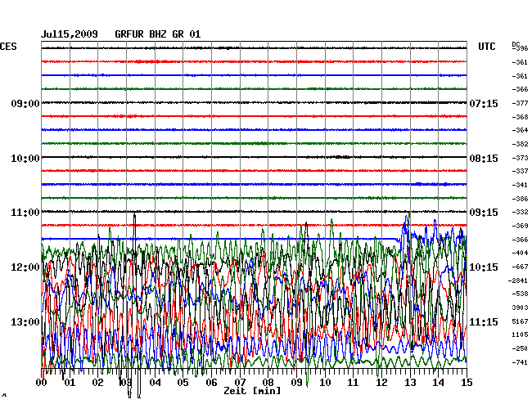Click the 08:15 UTC time label
This screenshot has width=532, height=404.
484,159
